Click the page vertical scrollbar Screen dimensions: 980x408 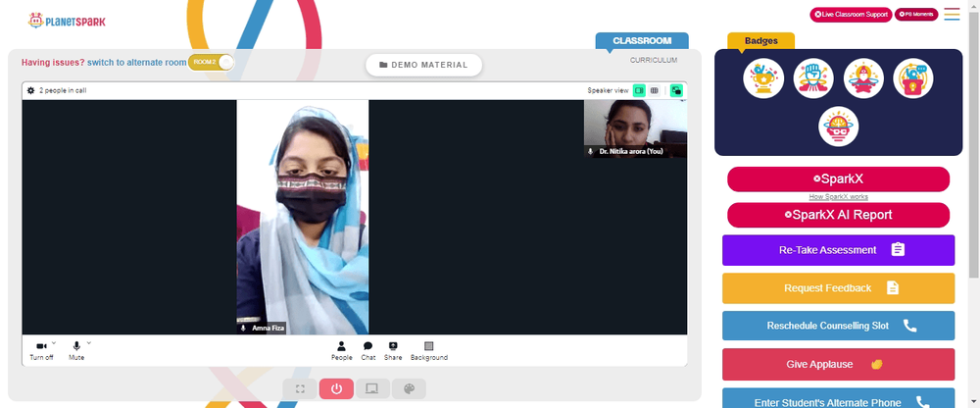coord(974,144)
